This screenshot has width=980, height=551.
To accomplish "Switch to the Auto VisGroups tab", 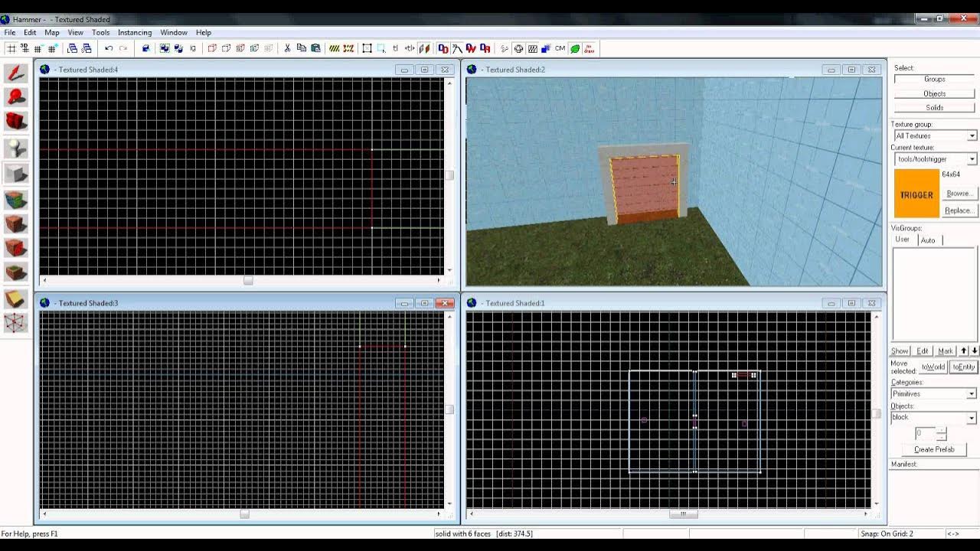I will pyautogui.click(x=928, y=240).
